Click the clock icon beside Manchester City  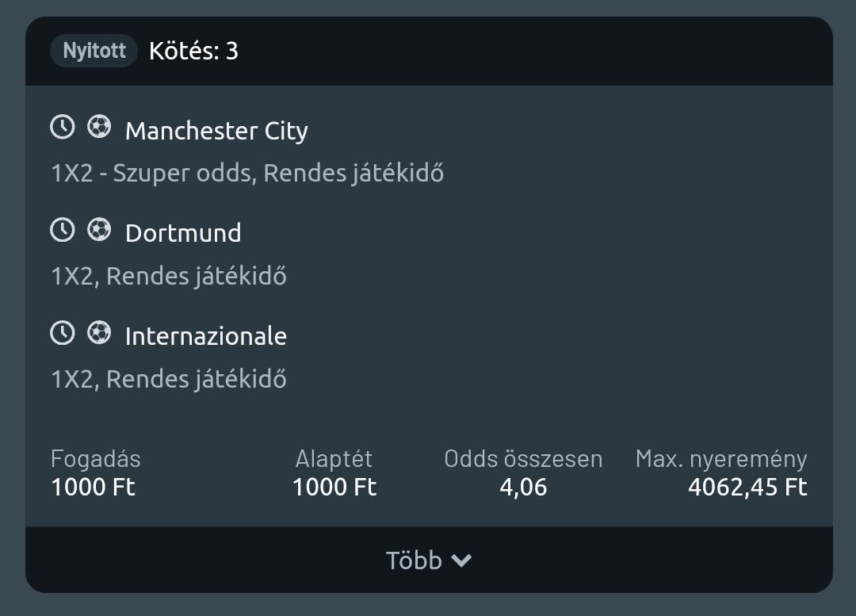coord(63,127)
